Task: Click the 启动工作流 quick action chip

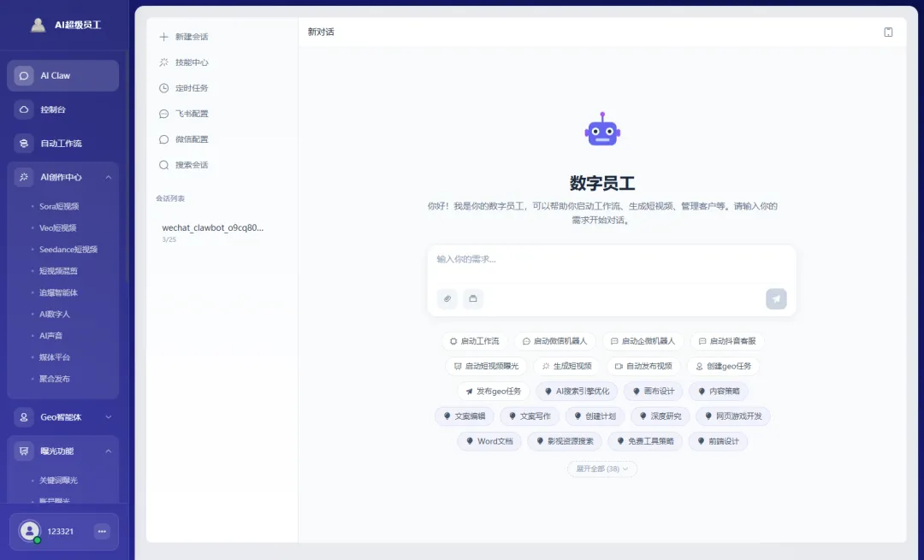Action: coord(475,340)
